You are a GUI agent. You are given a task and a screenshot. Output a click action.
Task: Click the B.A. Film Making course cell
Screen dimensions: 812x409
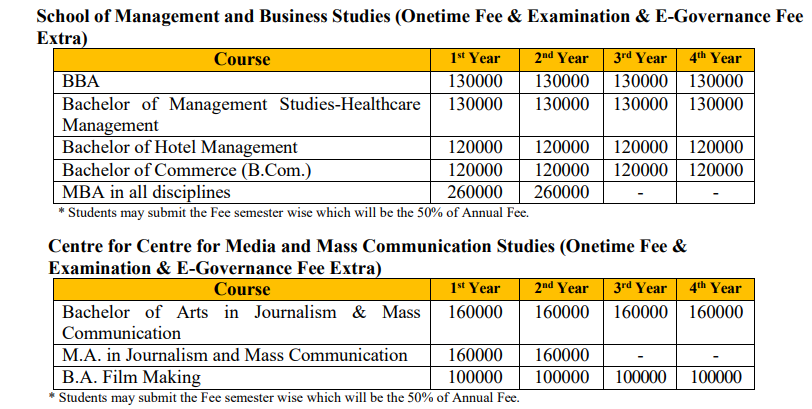[x=131, y=377]
